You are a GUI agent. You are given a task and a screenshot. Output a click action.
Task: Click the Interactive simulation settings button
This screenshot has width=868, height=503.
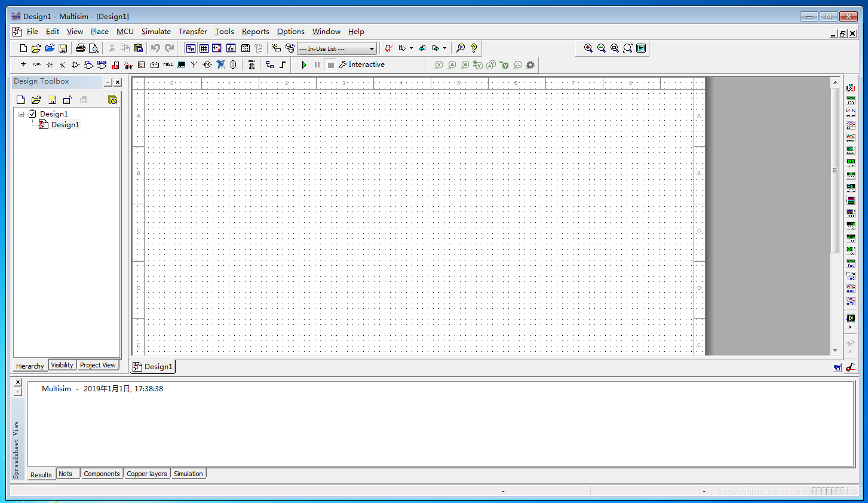tap(362, 65)
